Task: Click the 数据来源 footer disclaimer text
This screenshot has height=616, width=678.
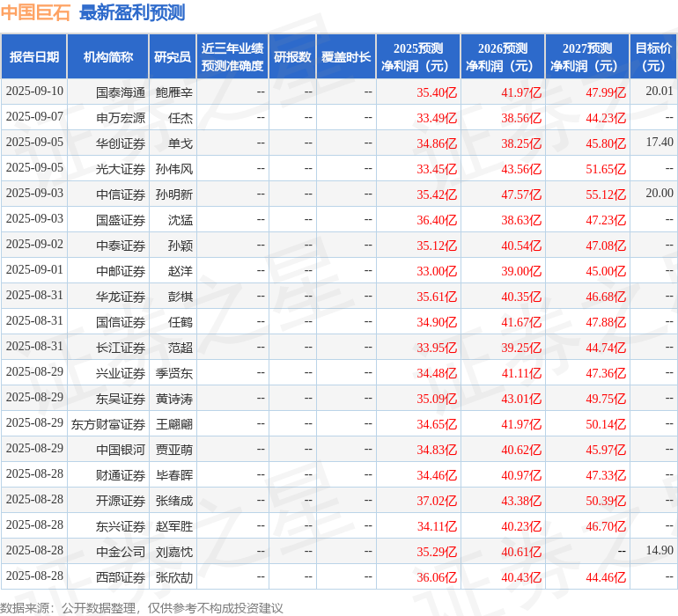Action: point(142,608)
